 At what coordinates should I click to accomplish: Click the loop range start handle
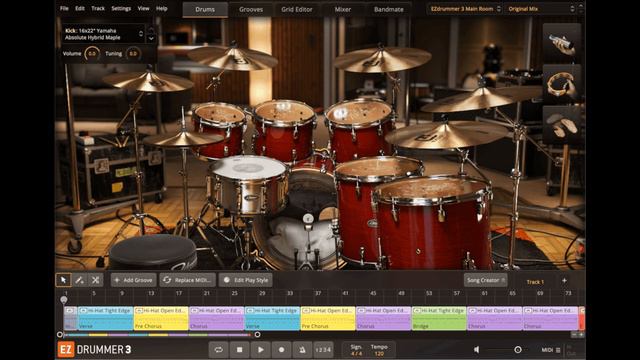(x=60, y=335)
